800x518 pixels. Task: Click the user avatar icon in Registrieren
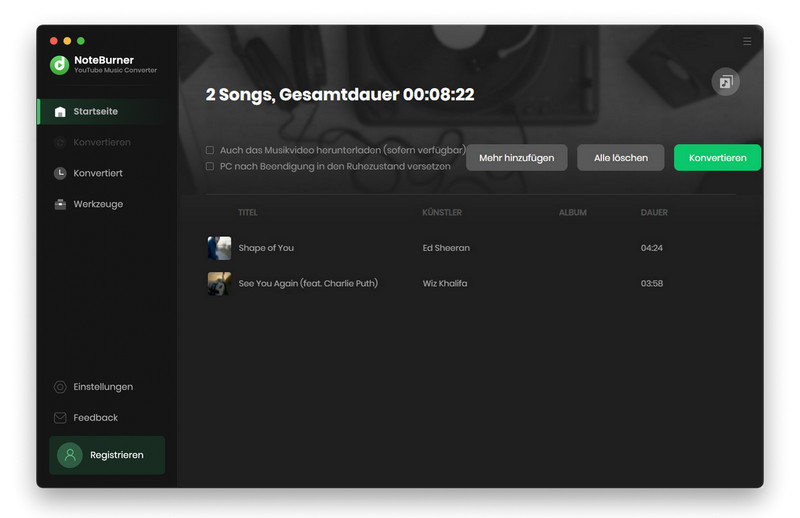70,455
